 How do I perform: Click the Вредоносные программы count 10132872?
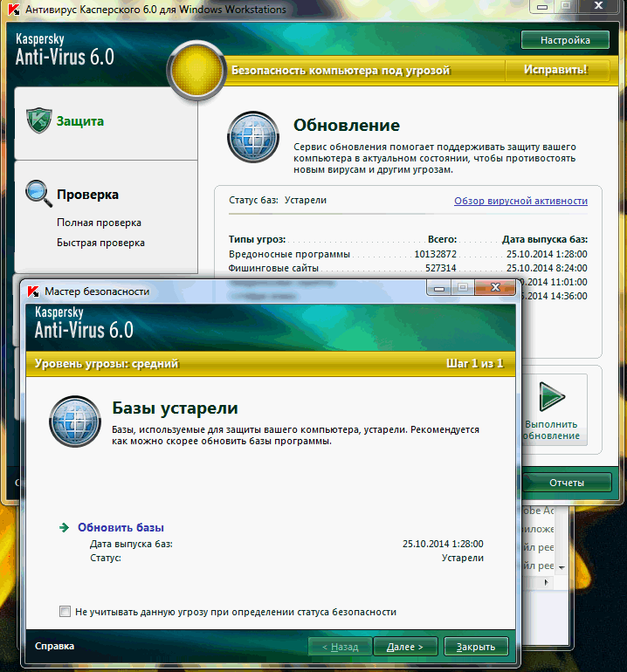pyautogui.click(x=435, y=254)
